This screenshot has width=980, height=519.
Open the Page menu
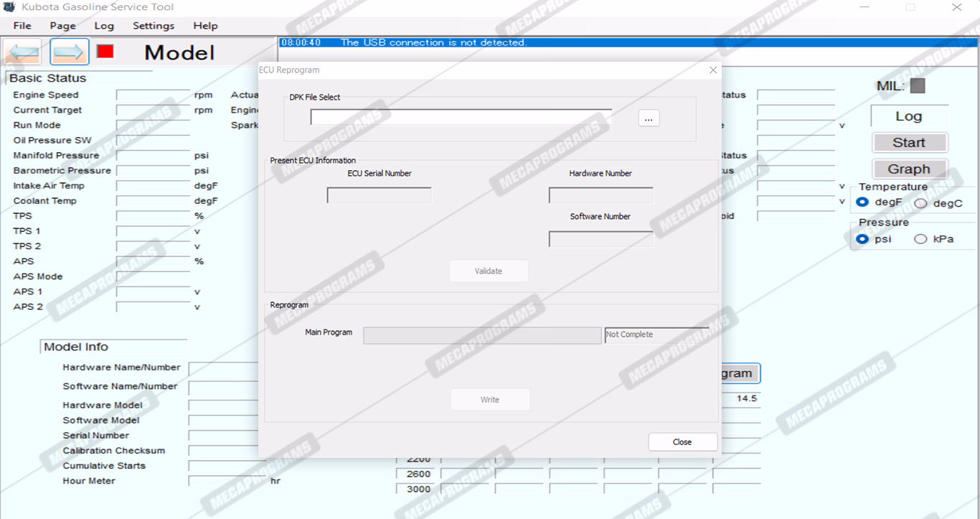(63, 26)
